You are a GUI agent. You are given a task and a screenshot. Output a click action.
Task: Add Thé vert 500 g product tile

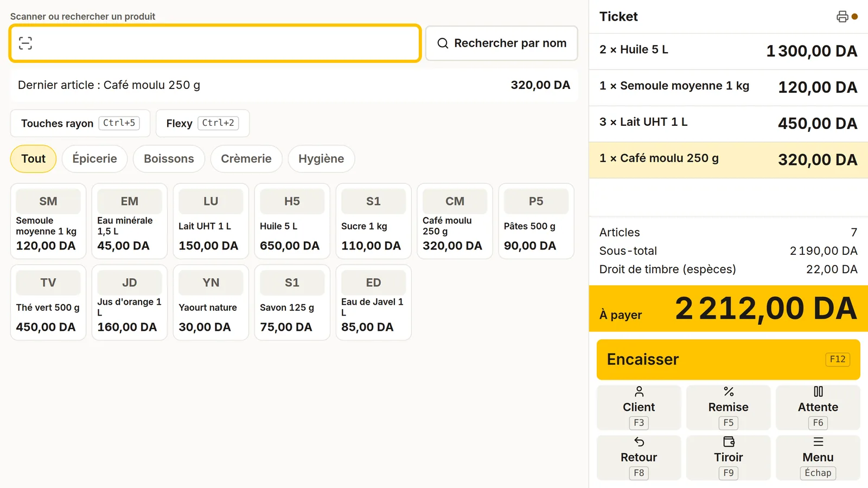point(48,303)
